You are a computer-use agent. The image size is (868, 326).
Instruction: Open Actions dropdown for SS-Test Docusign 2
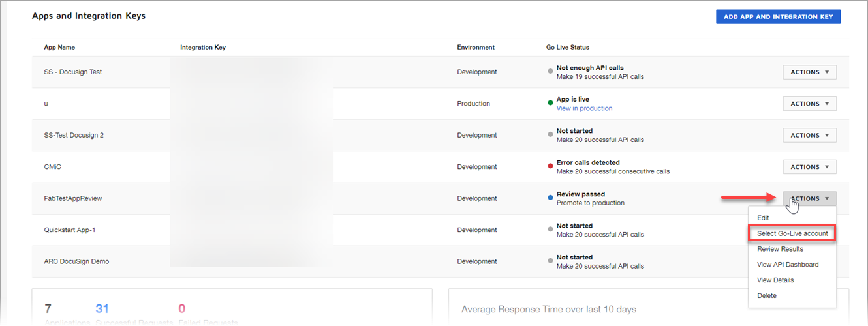pos(809,136)
